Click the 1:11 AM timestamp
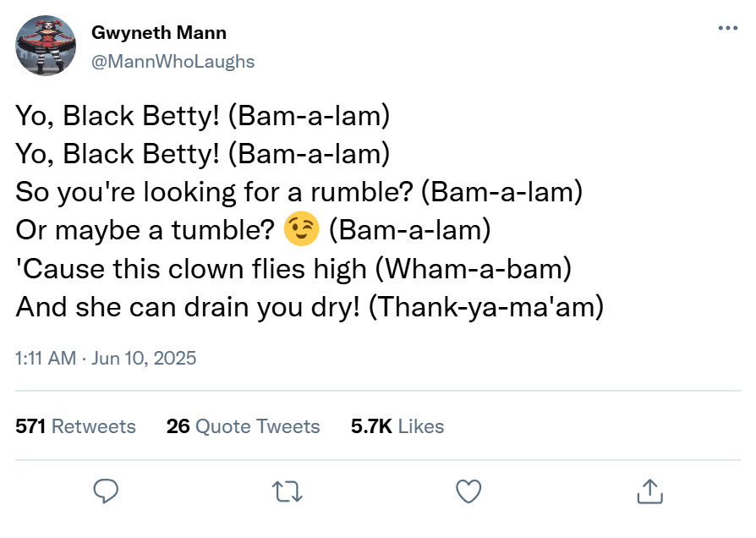 point(46,358)
